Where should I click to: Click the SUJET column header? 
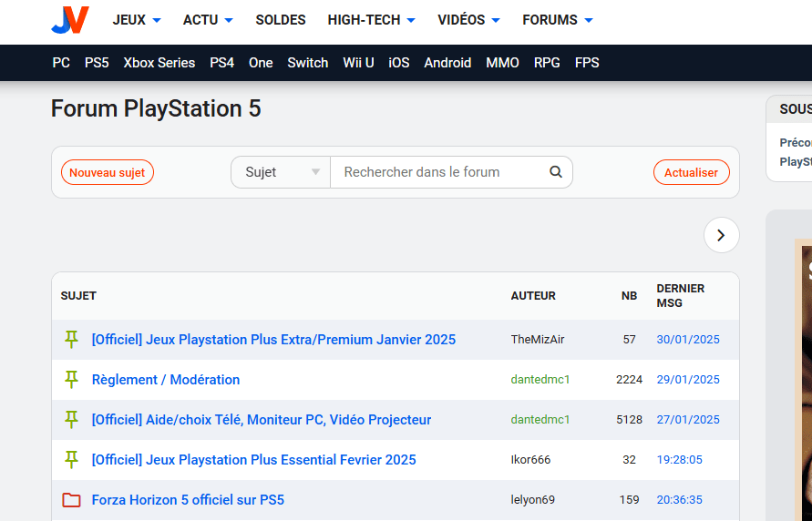pos(78,295)
